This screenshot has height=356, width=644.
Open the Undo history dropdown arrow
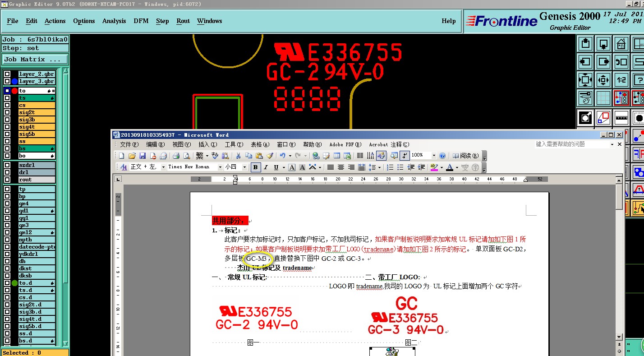pyautogui.click(x=290, y=156)
